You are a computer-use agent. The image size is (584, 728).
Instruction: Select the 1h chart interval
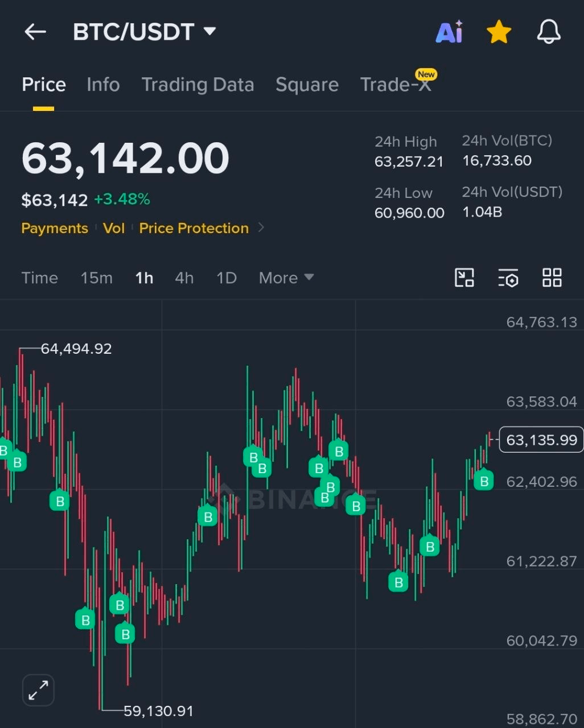click(144, 278)
